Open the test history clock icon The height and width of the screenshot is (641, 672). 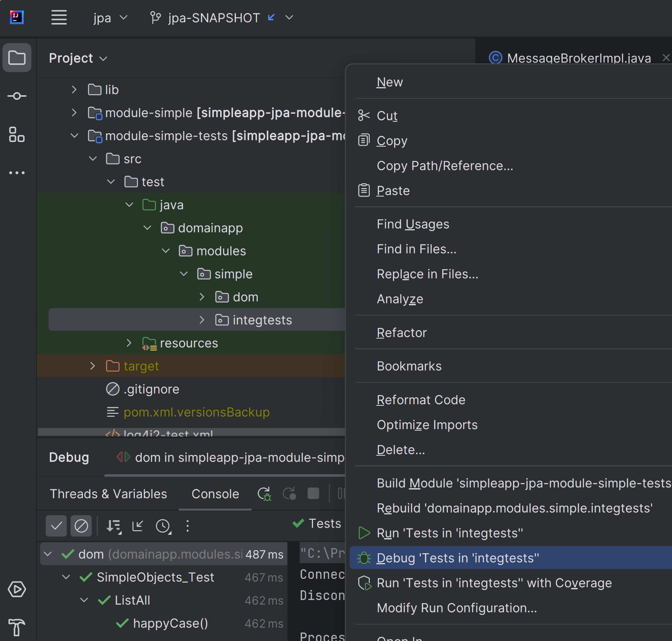[163, 526]
